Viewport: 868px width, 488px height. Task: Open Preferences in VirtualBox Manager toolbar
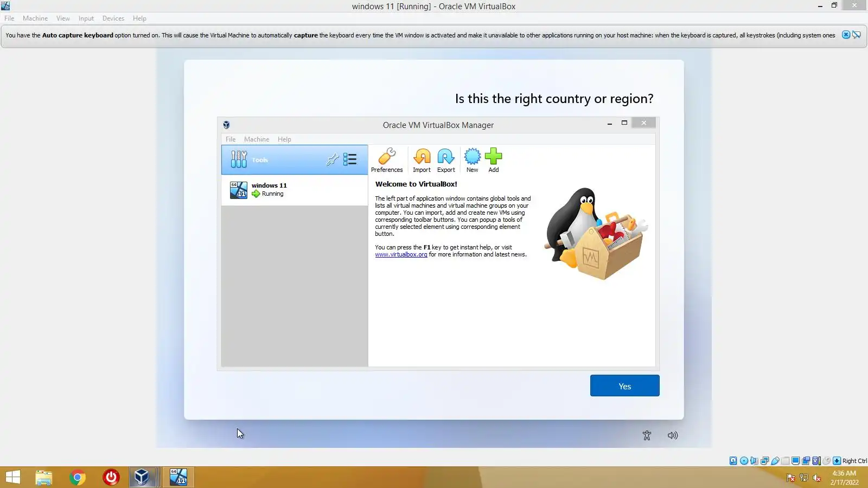(x=387, y=160)
